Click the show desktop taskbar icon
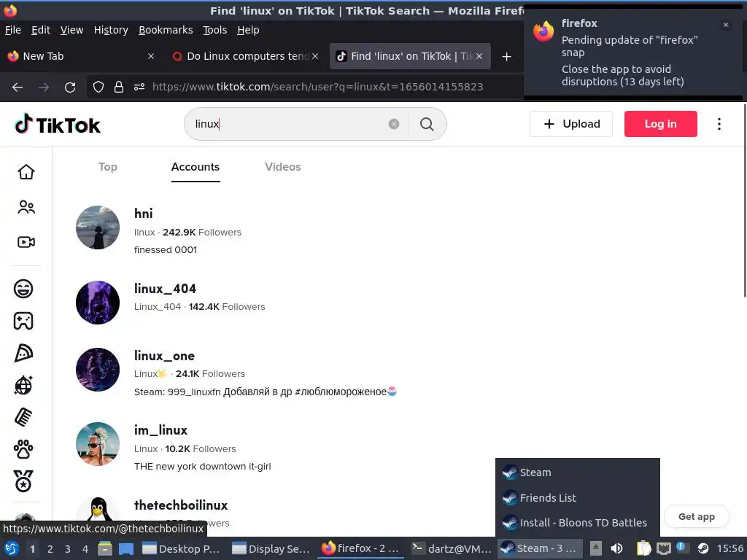747x560 pixels. coord(125,548)
